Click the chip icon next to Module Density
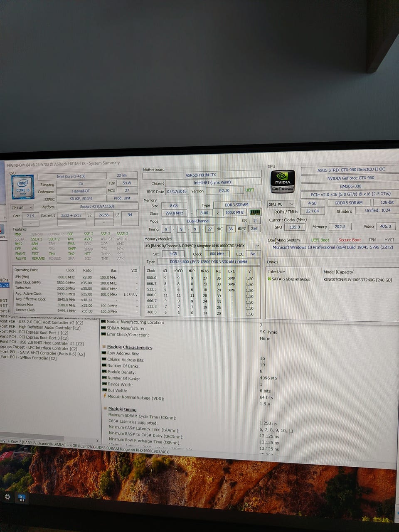The width and height of the screenshot is (399, 532). [x=104, y=372]
